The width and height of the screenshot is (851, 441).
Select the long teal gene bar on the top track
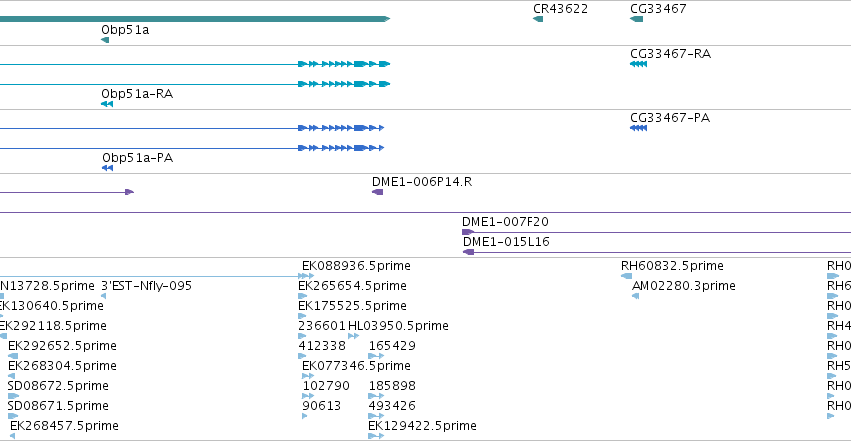tap(195, 19)
